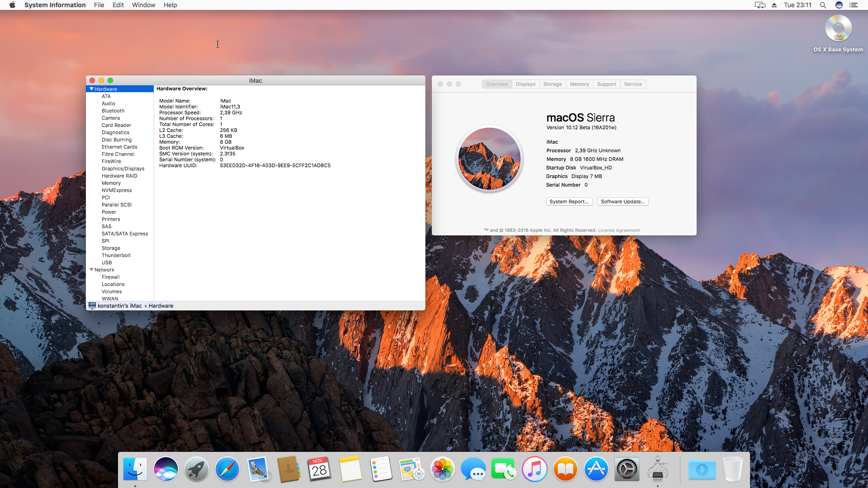
Task: Click the Service tab in About This Mac
Action: pos(633,84)
